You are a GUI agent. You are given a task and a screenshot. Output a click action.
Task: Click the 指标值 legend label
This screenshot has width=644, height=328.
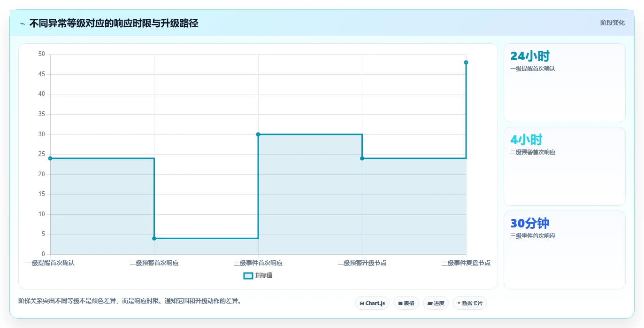click(264, 275)
